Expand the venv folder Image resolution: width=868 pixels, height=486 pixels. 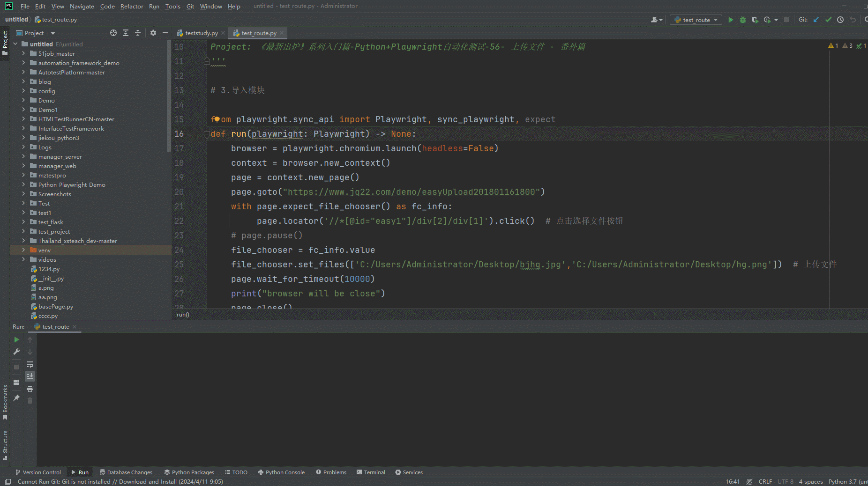23,250
